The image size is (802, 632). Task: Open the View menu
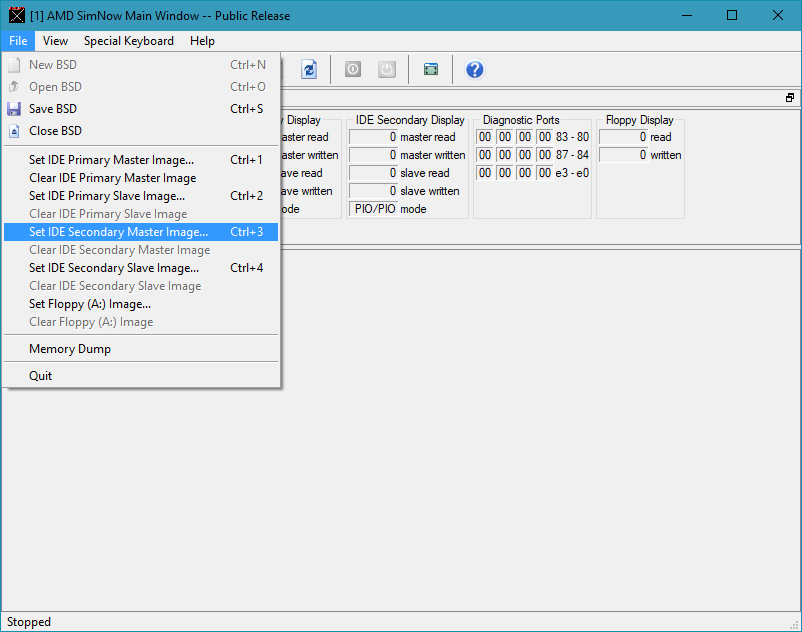pos(55,41)
